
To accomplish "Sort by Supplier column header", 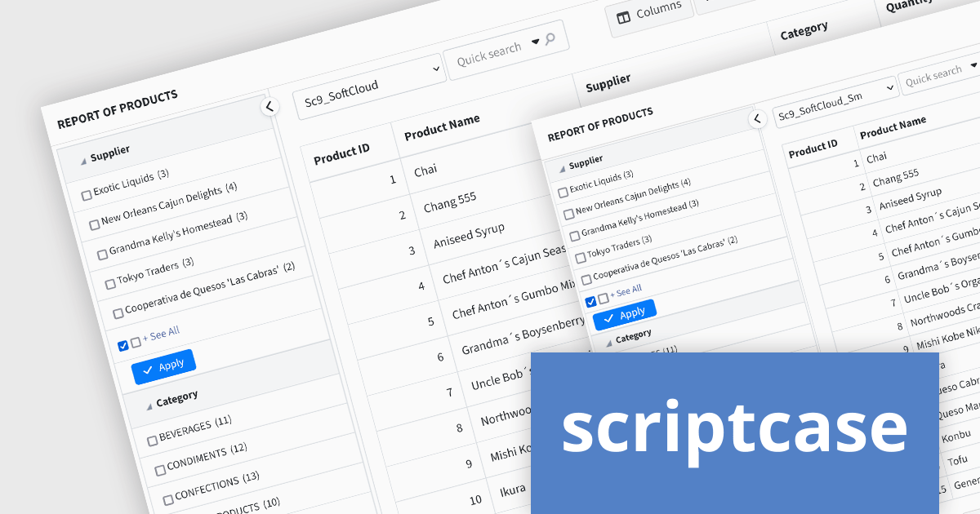I will click(608, 82).
